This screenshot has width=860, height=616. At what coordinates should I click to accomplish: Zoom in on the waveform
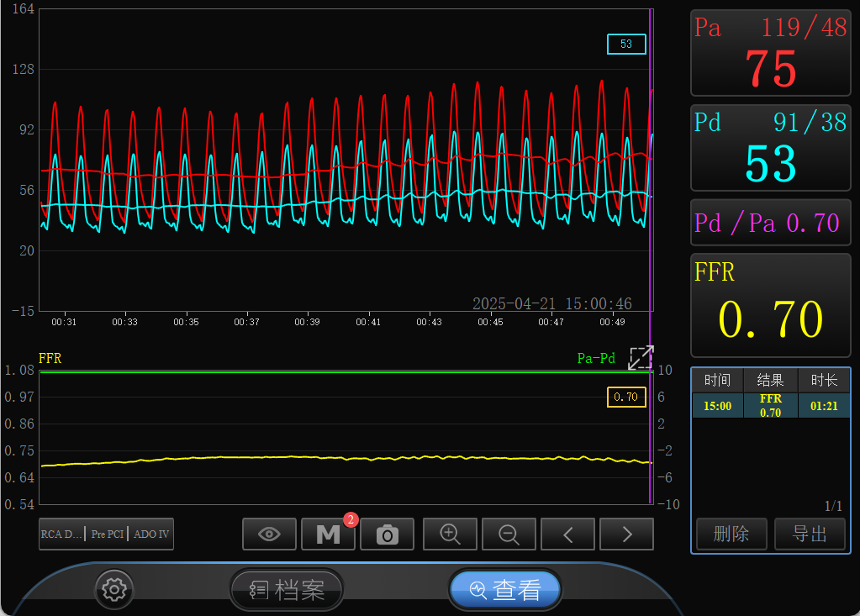[x=450, y=534]
